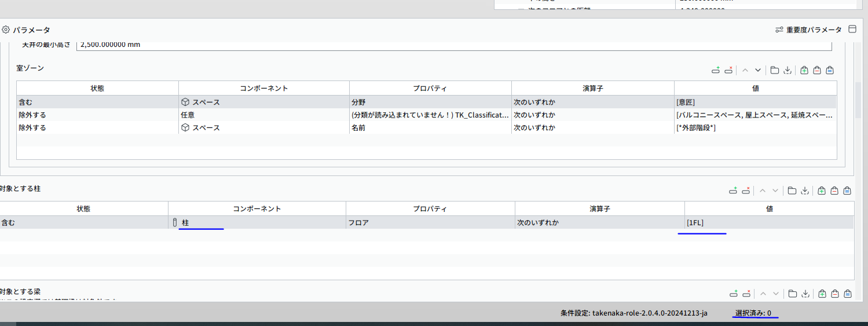868x326 pixels.
Task: Remove selection basket items from 対象とする柱
Action: 834,191
